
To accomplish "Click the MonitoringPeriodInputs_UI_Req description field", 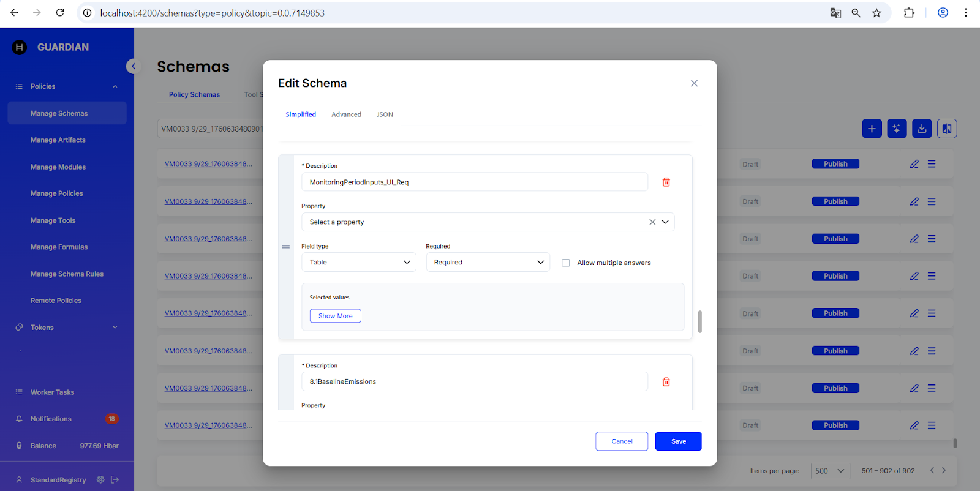I will 474,182.
